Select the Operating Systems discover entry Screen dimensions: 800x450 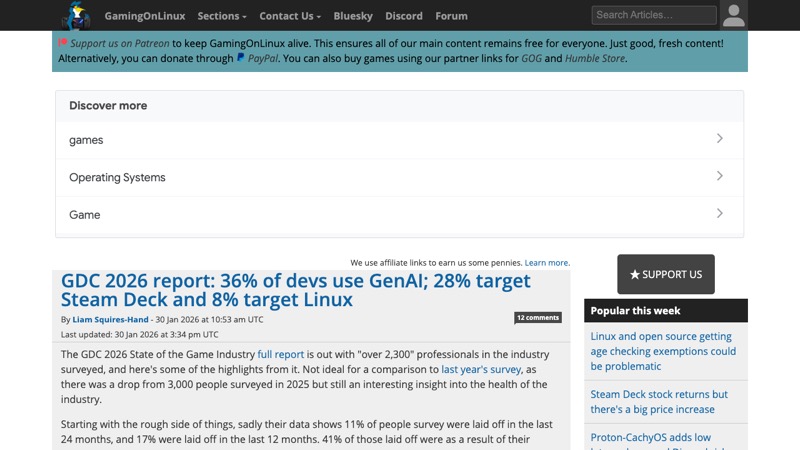[x=399, y=177]
